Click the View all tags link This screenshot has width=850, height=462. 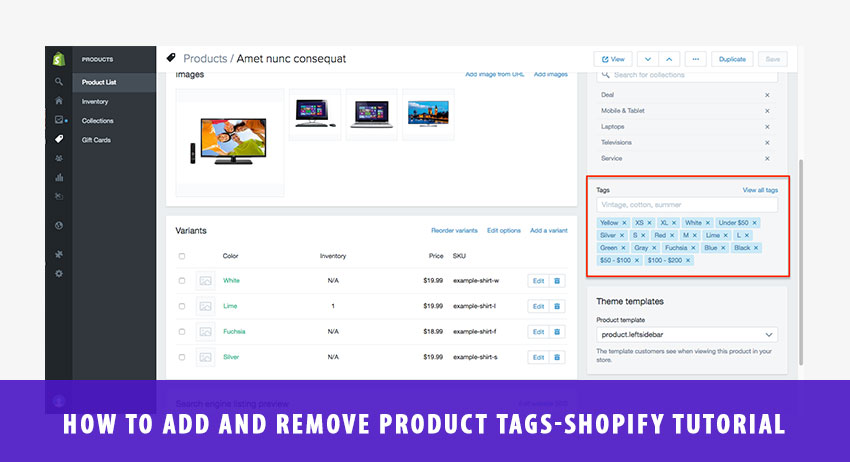click(760, 190)
